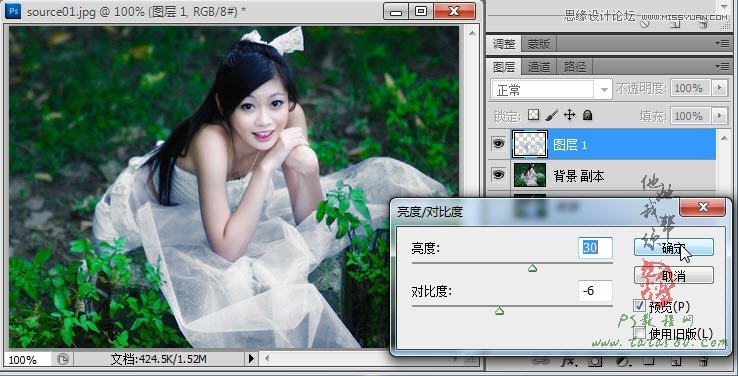Click the horizontal scrollbar left arrow

[x=268, y=359]
